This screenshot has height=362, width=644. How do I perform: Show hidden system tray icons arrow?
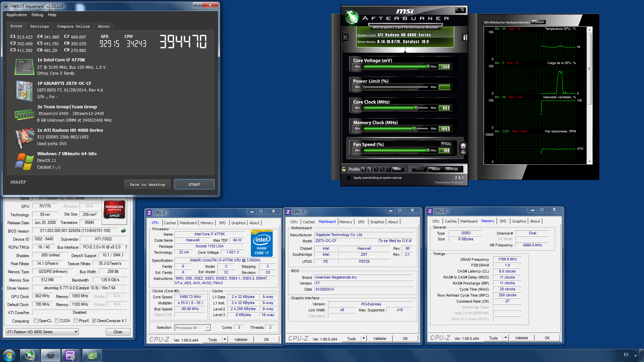tap(635, 355)
